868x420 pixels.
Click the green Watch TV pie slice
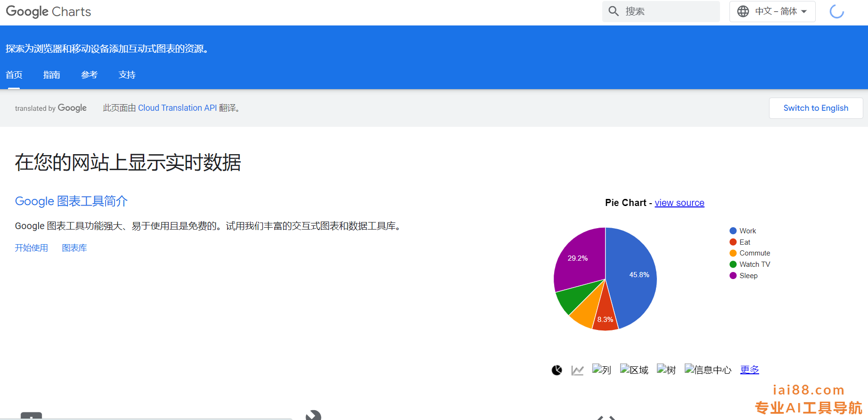tap(573, 298)
